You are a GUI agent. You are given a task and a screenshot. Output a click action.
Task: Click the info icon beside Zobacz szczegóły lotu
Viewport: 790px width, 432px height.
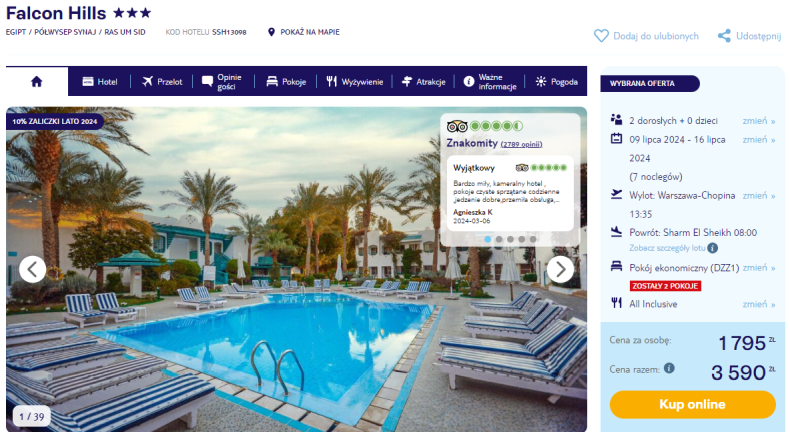(712, 248)
